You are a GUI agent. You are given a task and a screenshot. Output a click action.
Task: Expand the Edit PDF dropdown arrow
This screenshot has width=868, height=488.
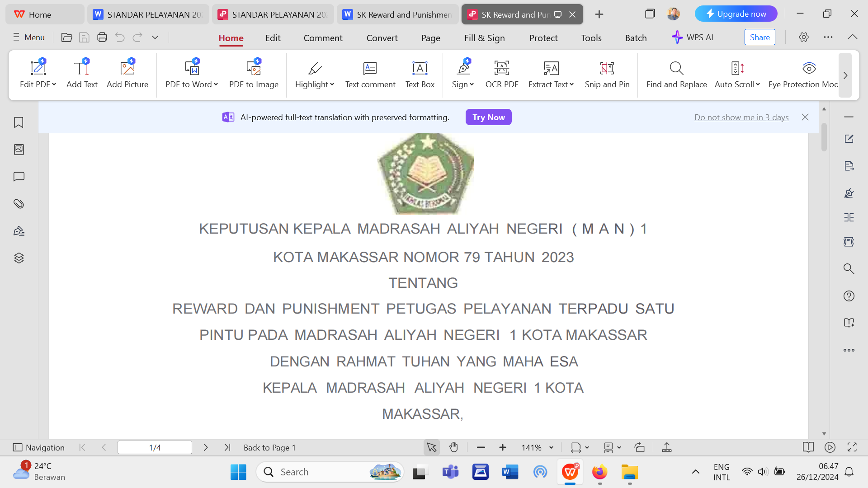click(54, 84)
